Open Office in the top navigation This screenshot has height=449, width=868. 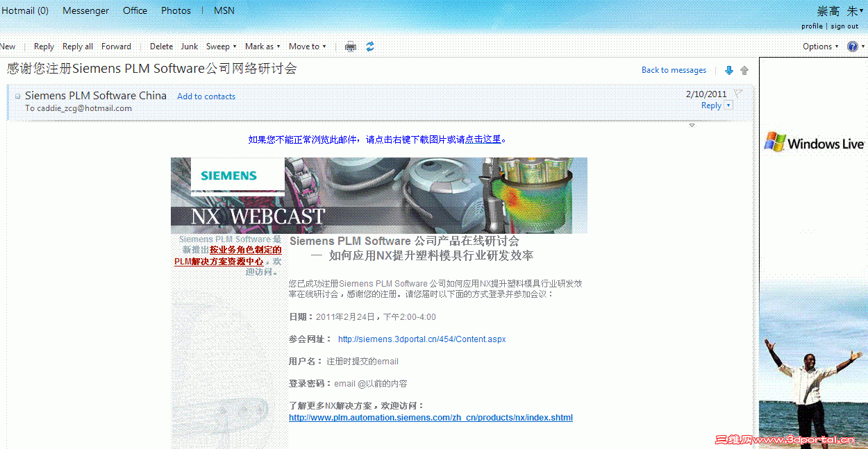click(135, 10)
